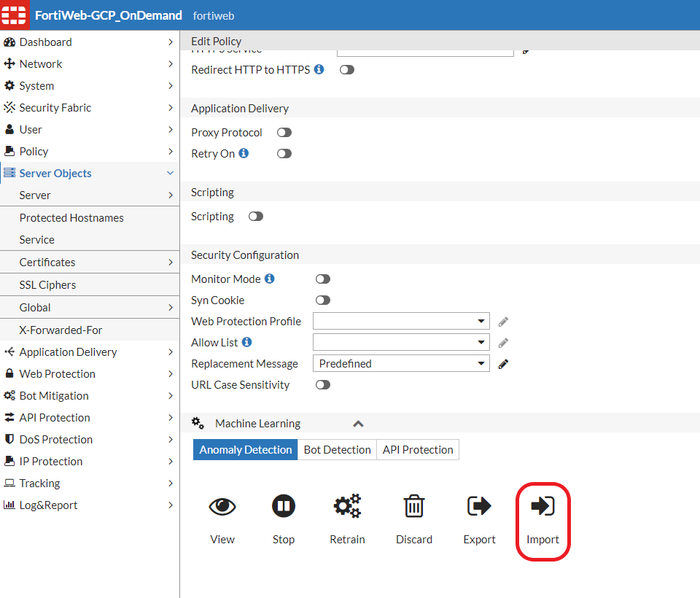Click the Tracking laptop icon
Image resolution: width=700 pixels, height=598 pixels.
pyautogui.click(x=9, y=483)
